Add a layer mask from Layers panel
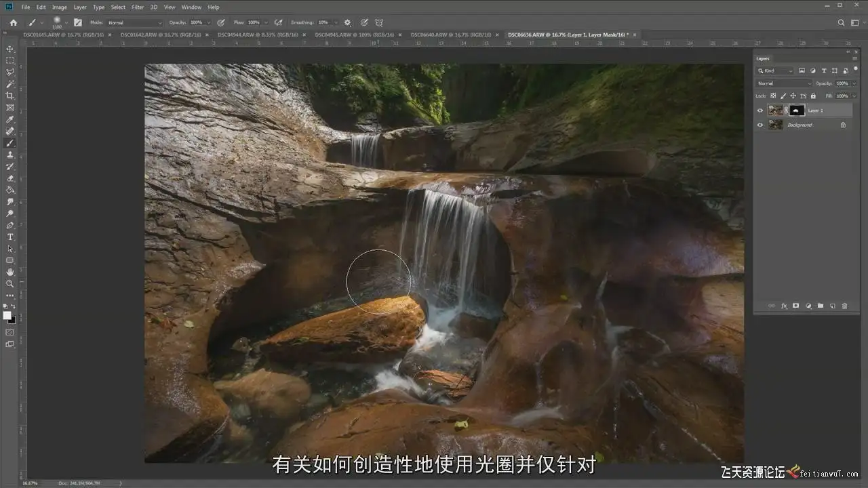The image size is (868, 488). point(796,306)
